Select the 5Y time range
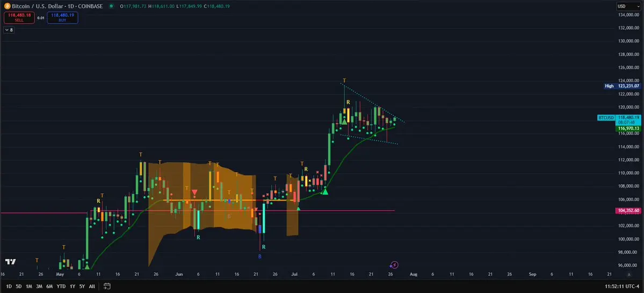 (82, 286)
